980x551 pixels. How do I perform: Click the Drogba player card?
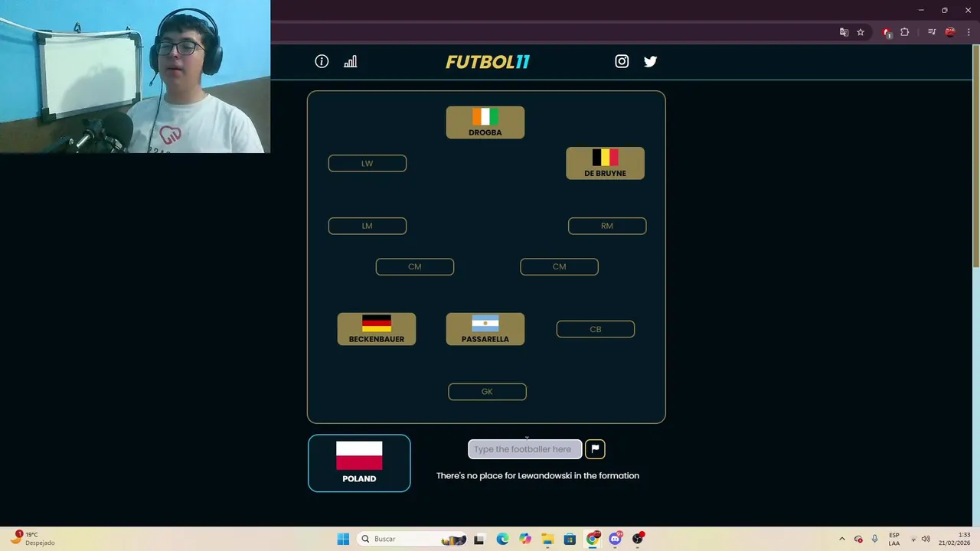(485, 122)
